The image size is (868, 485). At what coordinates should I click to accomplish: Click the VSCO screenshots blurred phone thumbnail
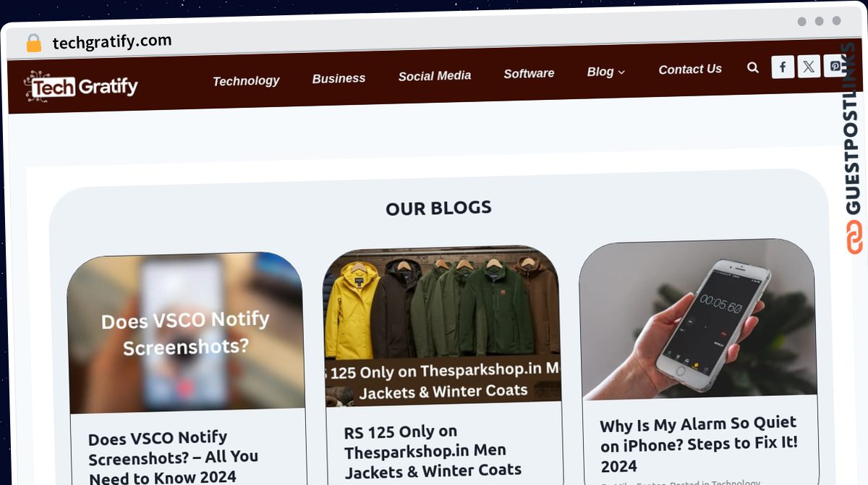click(x=185, y=333)
